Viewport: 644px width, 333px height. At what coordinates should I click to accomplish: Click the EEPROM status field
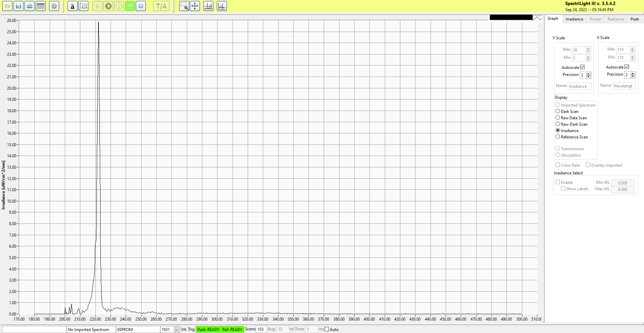pyautogui.click(x=138, y=330)
